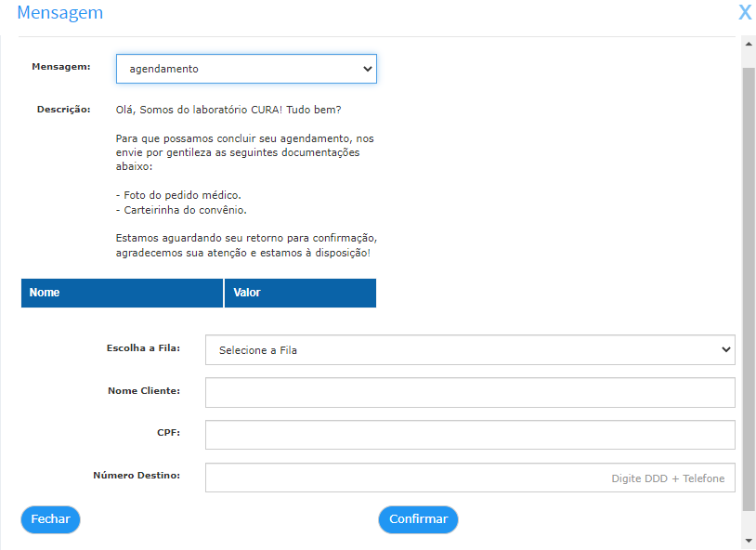Click the 'CPF:' label

169,433
